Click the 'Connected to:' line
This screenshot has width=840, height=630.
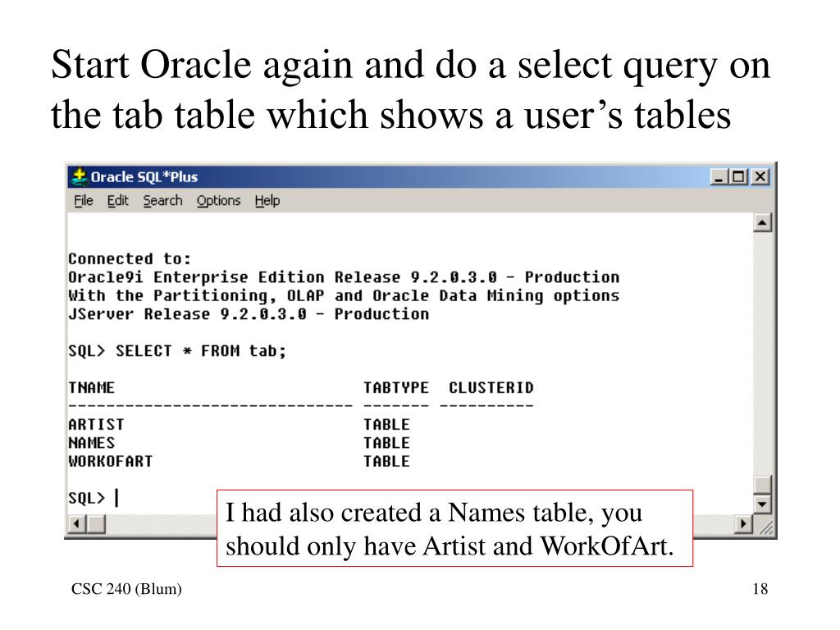click(x=130, y=259)
